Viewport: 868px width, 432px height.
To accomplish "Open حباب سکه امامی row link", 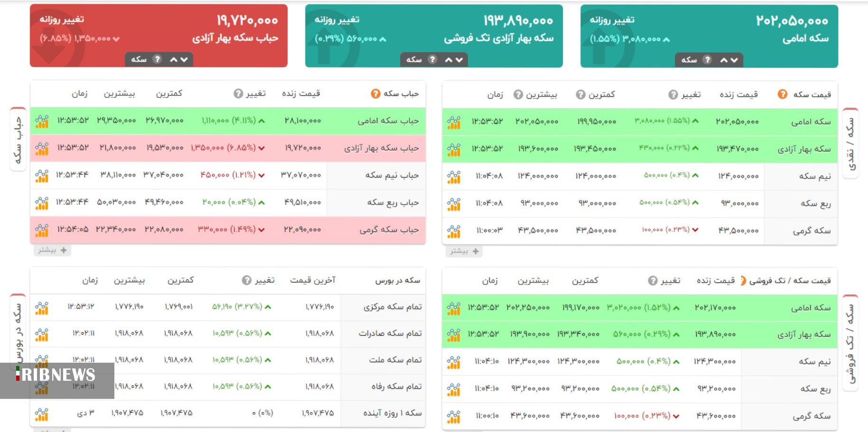I will 388,121.
